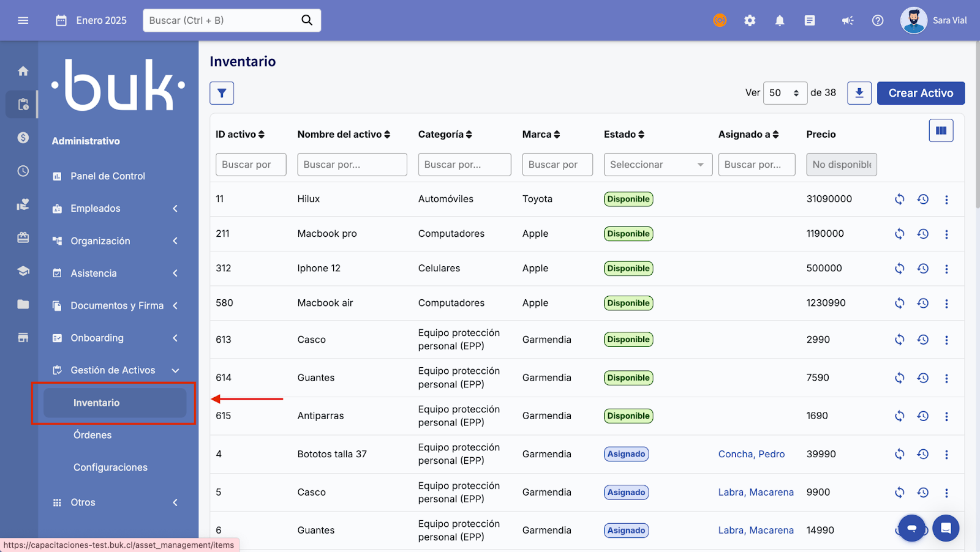Click the clock icon in left rail
This screenshot has height=552, width=980.
(x=23, y=171)
